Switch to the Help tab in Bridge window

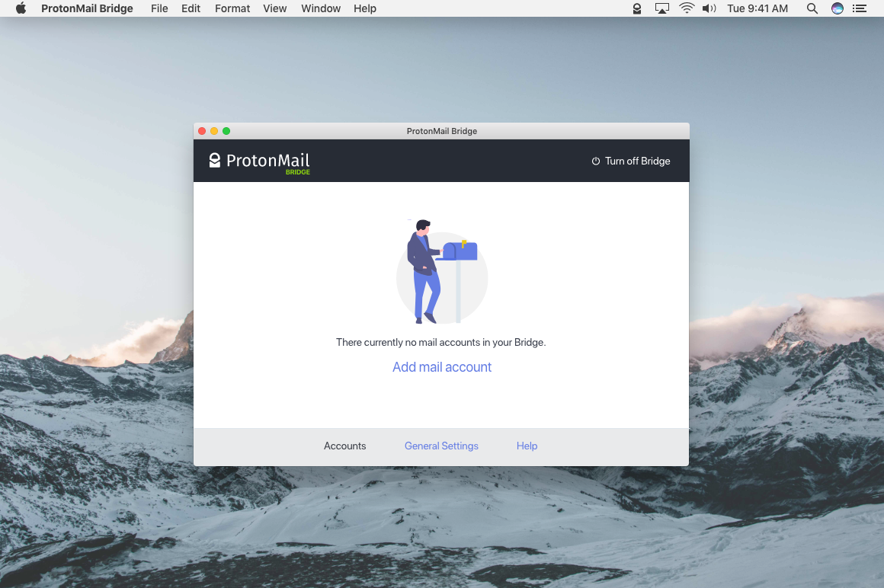coord(527,446)
